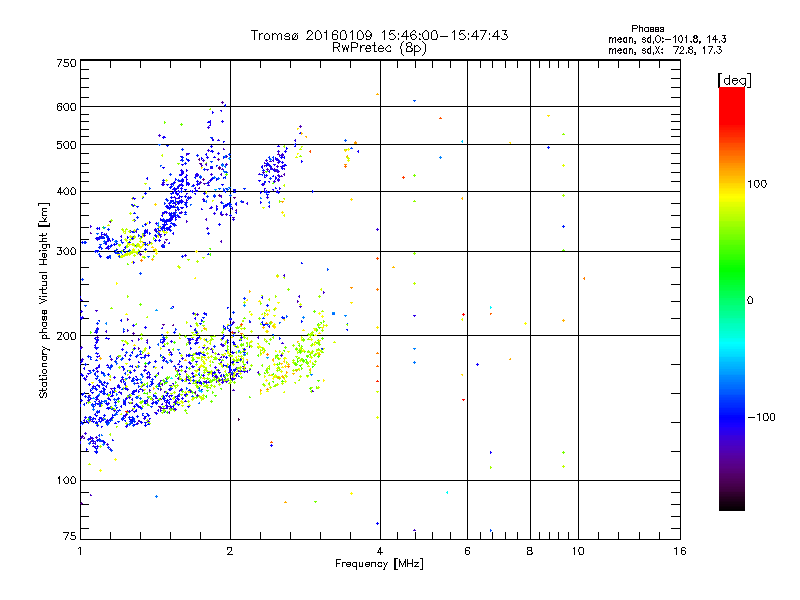Click the '100' colorbar tick label

[757, 184]
